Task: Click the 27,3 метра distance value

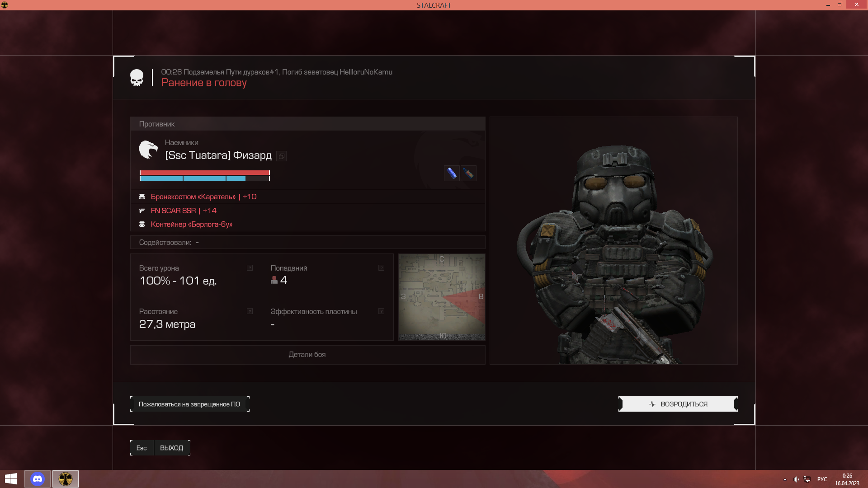Action: (x=167, y=324)
